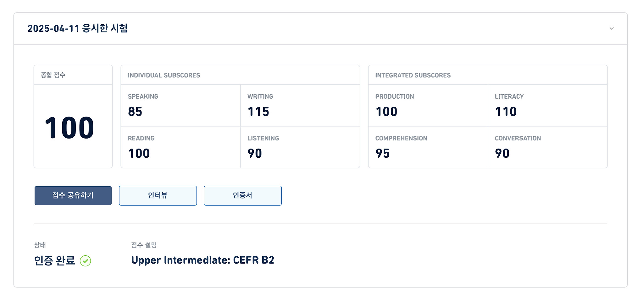Open the 인증서 certificate button
The image size is (644, 306).
coord(243,195)
